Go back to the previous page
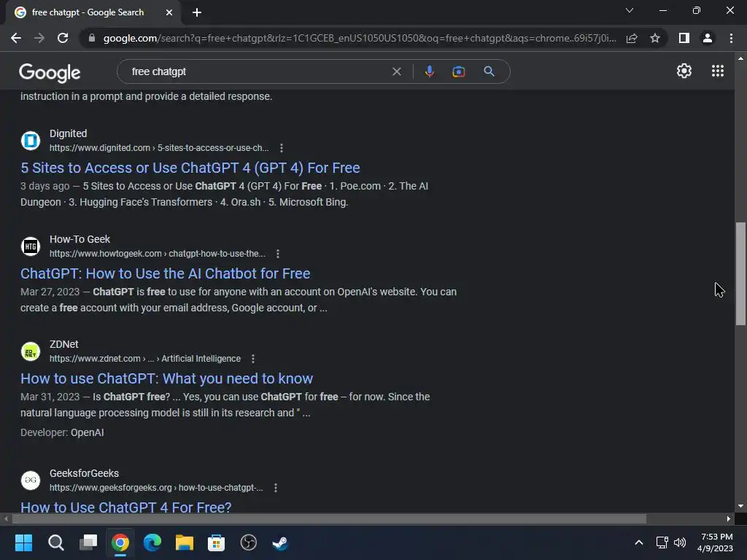This screenshot has height=560, width=747. pos(16,38)
